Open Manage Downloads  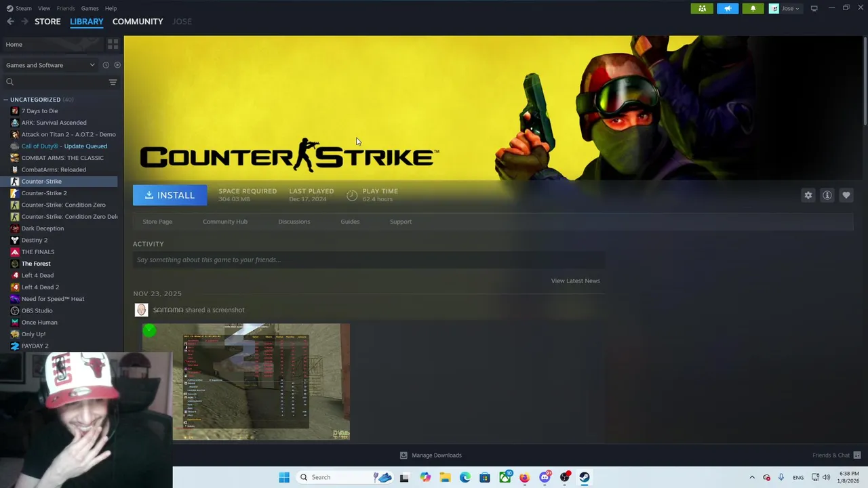point(431,455)
